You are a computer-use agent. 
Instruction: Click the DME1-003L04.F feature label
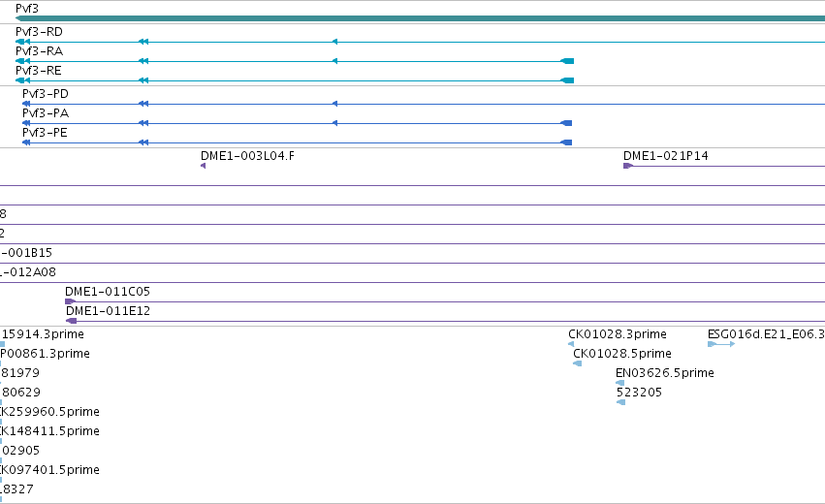pos(247,156)
